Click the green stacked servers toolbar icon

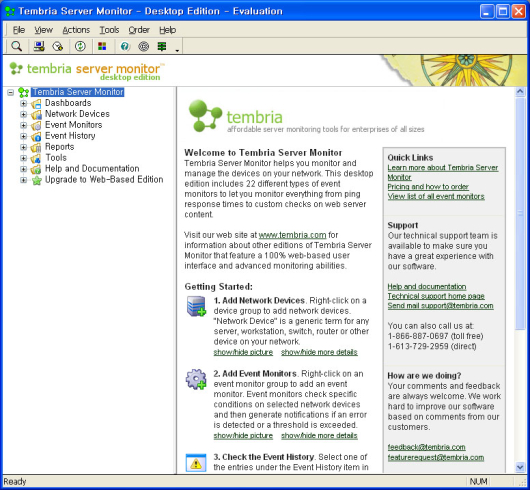pos(162,46)
